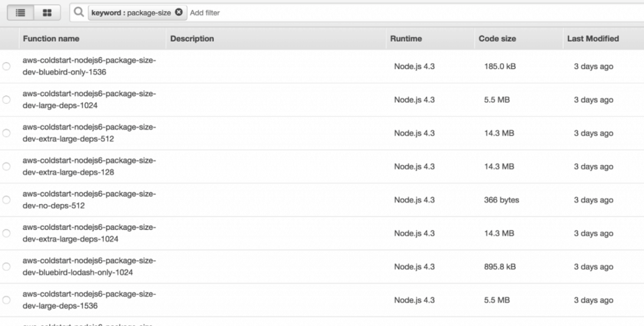Switch to grid card view

pyautogui.click(x=47, y=13)
